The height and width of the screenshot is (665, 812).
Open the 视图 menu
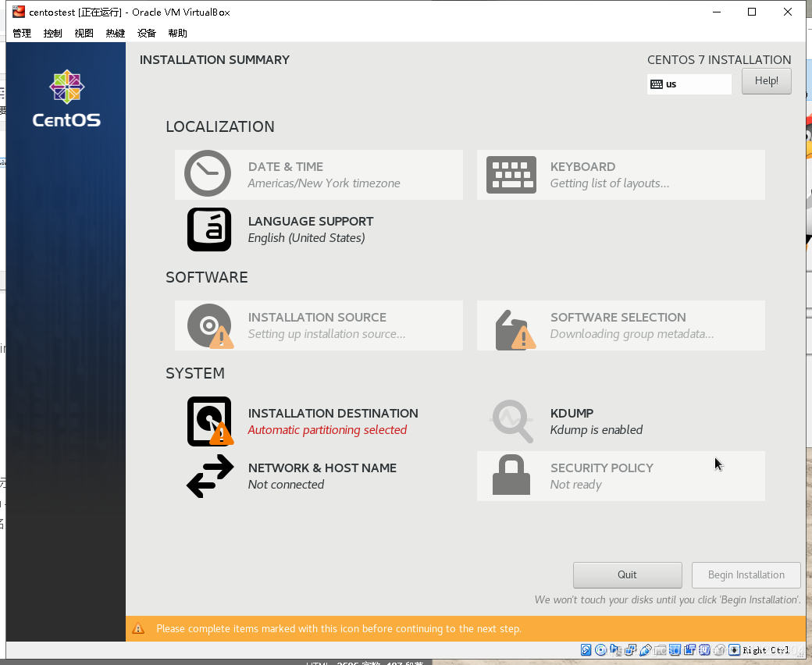pos(84,33)
